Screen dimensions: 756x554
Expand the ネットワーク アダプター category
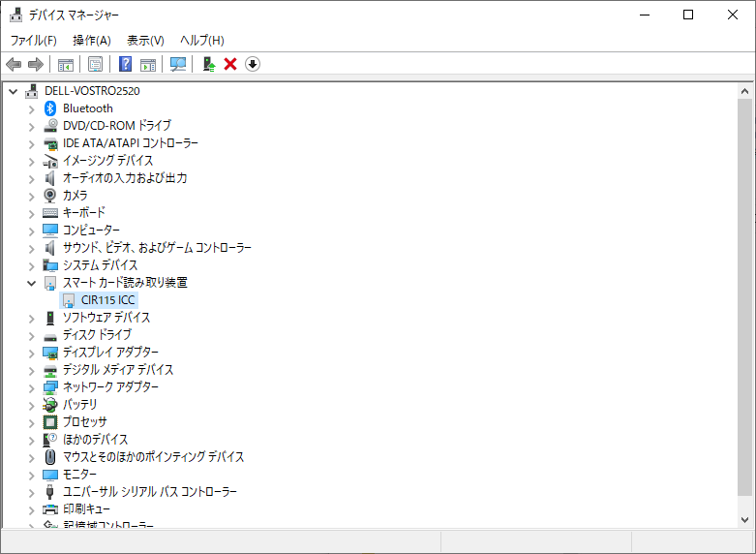[x=31, y=387]
